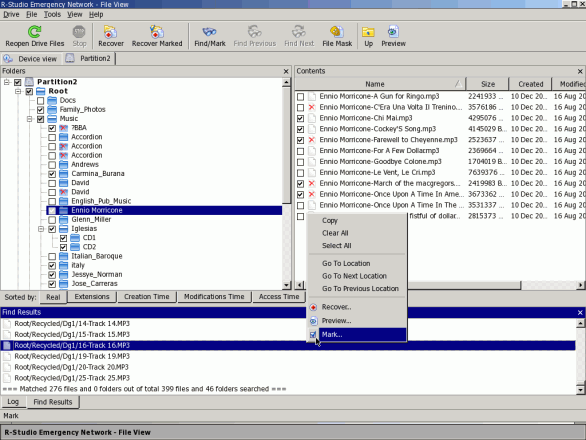586x440 pixels.
Task: Collapse the Partition2 tree node
Action: (6, 82)
